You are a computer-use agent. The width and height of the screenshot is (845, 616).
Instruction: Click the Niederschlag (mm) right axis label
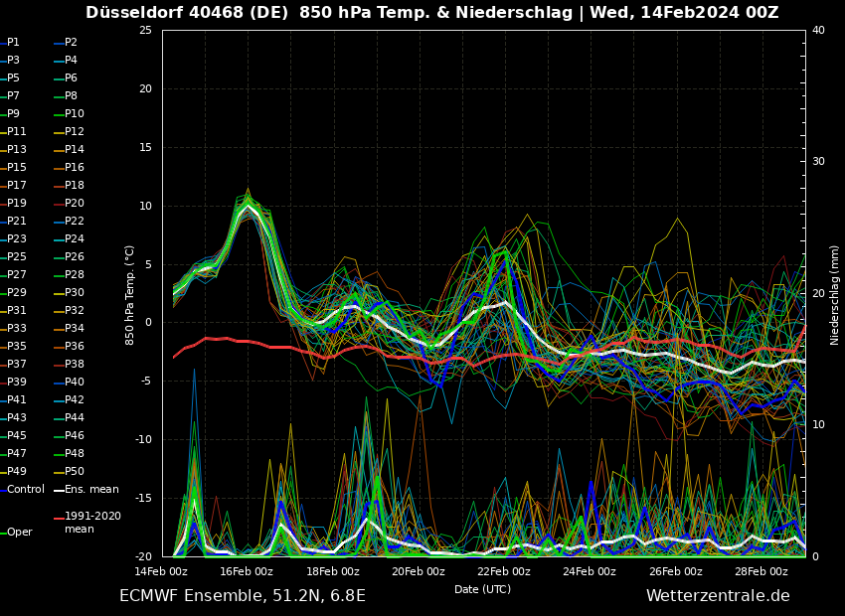(x=835, y=295)
